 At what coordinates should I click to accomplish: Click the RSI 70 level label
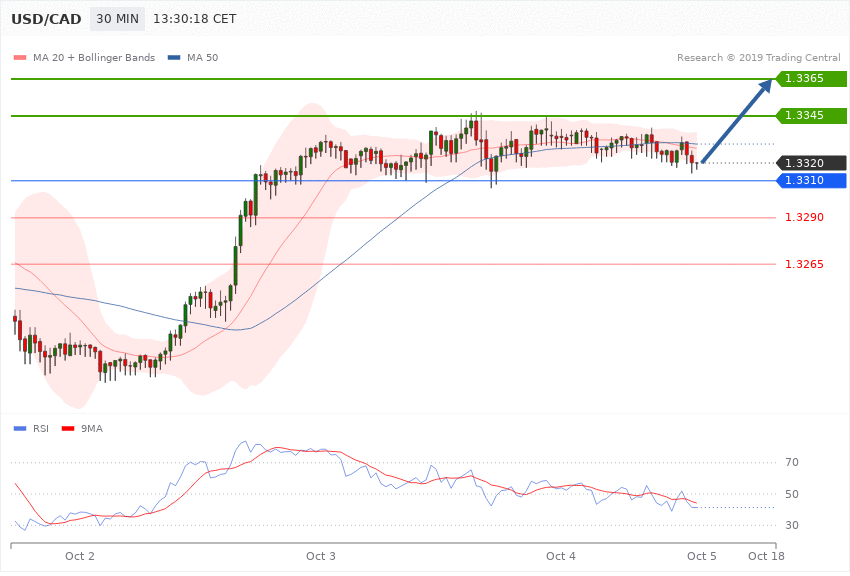[792, 462]
